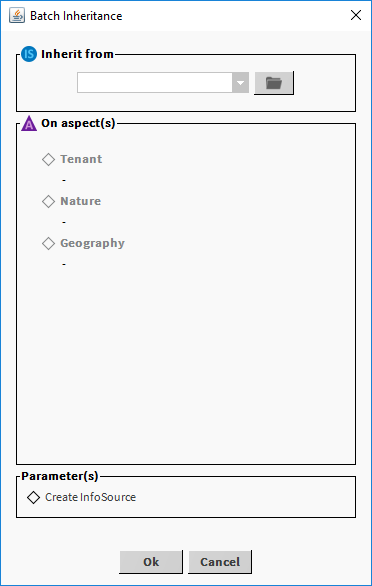372x586 pixels.
Task: Enable the Geography aspect checkbox
Action: click(x=48, y=244)
